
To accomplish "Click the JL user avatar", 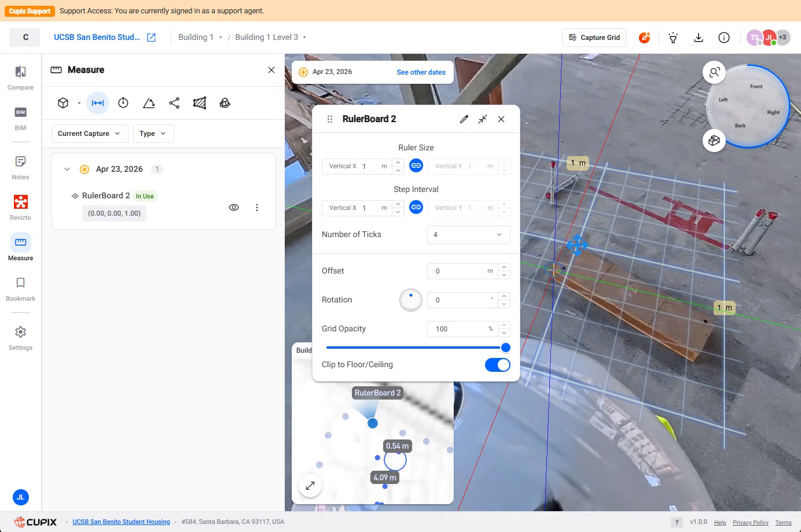I will [21, 497].
